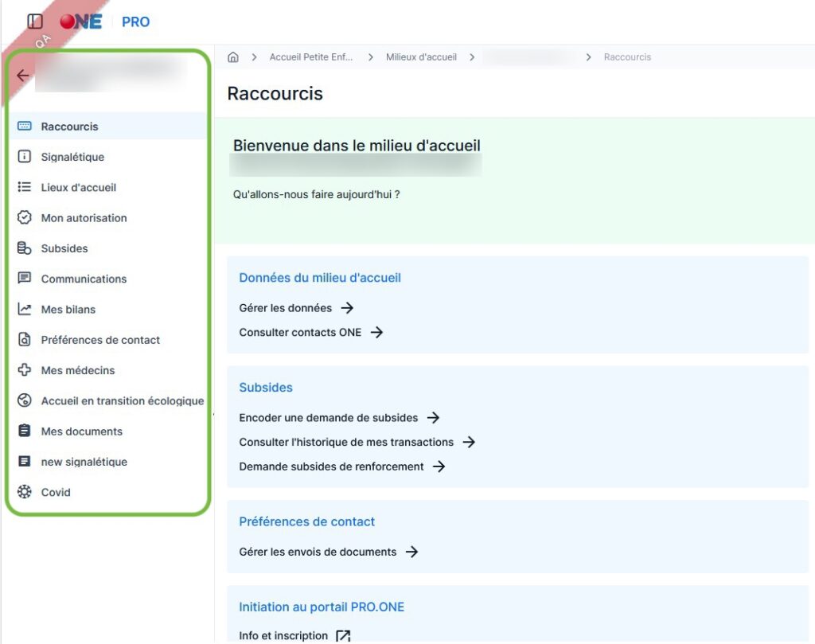Click the Covid virus icon
815x644 pixels.
tap(25, 492)
